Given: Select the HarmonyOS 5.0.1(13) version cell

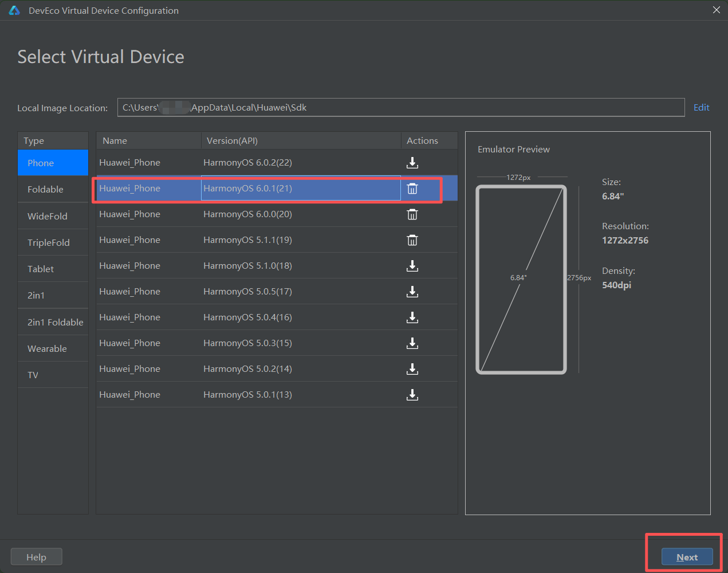Looking at the screenshot, I should [x=301, y=395].
